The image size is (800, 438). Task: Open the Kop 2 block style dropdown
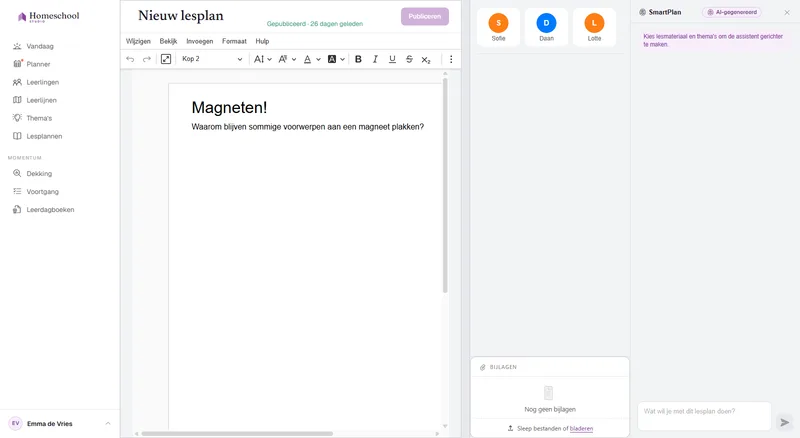click(x=212, y=59)
